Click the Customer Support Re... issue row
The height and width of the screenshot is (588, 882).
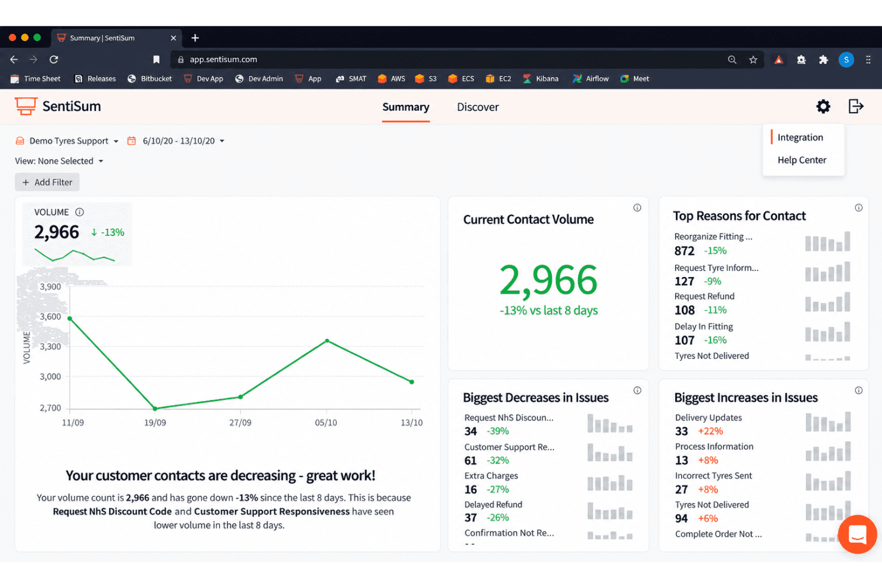click(548, 453)
